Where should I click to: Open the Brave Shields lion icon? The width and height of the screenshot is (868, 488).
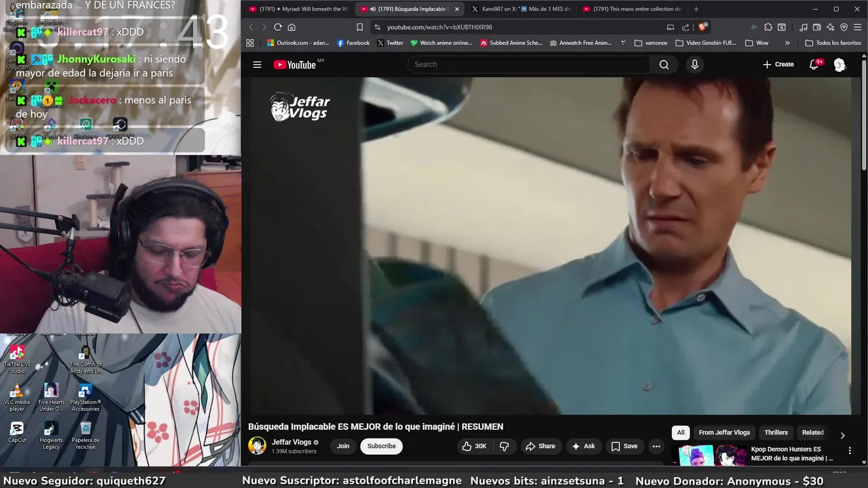(703, 27)
